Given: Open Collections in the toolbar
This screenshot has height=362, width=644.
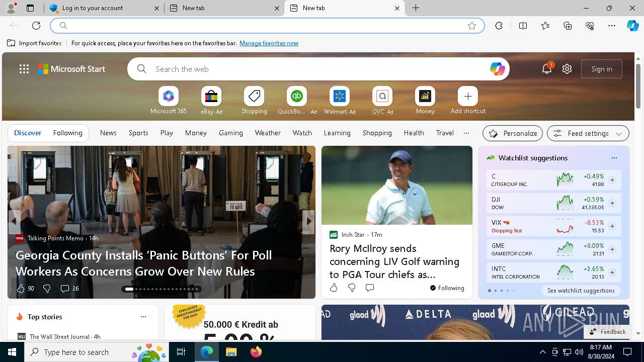Looking at the screenshot, I should tap(568, 26).
